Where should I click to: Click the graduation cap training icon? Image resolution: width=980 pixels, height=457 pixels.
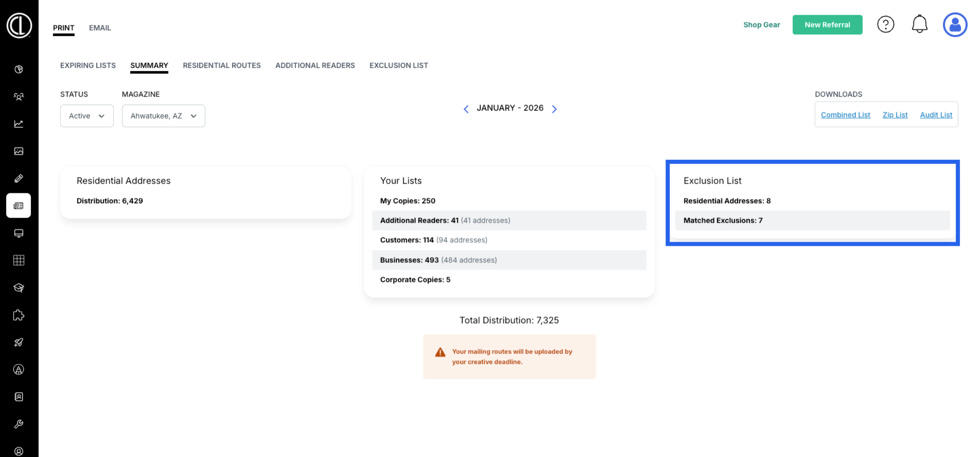tap(19, 288)
